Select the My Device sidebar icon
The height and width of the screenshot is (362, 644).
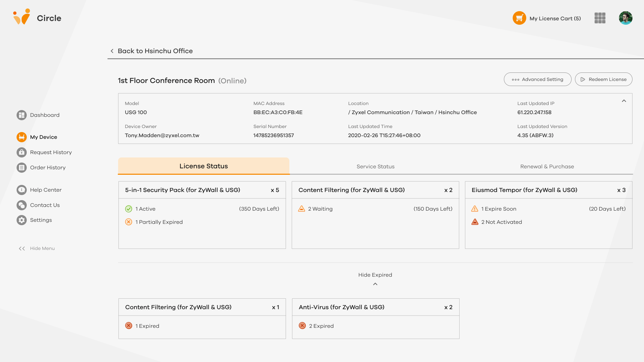[x=22, y=137]
